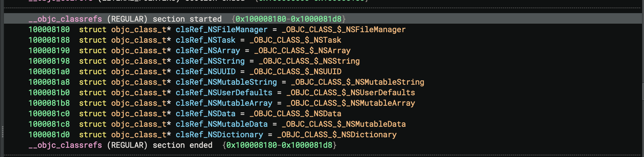This screenshot has height=157, width=644.
Task: Open the _OBJC_CLASS_$_NSMutableArray reference
Action: [351, 103]
